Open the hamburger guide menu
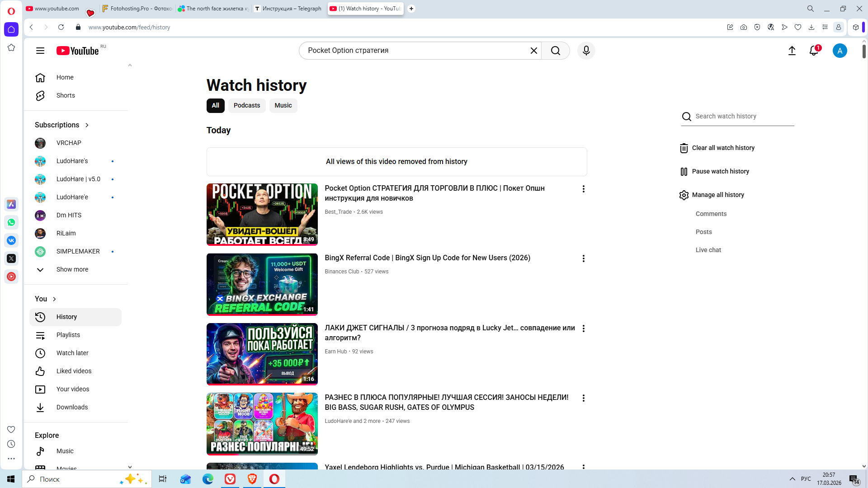The image size is (868, 488). coord(40,51)
